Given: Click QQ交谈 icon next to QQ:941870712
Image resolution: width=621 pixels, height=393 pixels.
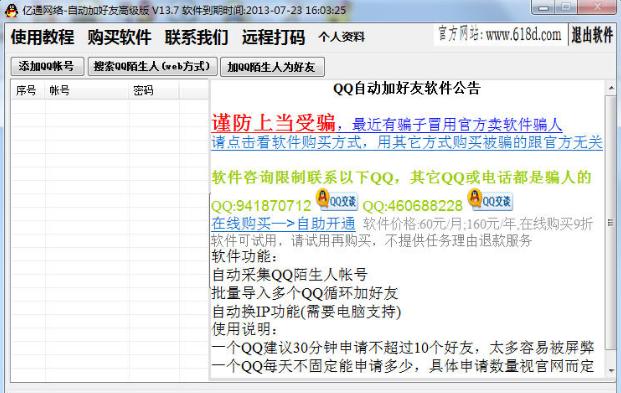Looking at the screenshot, I should pos(337,199).
